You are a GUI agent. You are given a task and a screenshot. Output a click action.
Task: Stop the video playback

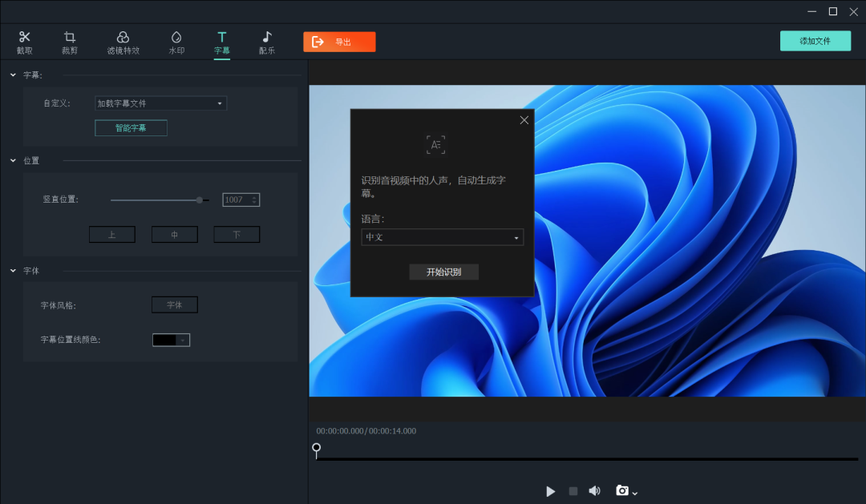pos(573,490)
